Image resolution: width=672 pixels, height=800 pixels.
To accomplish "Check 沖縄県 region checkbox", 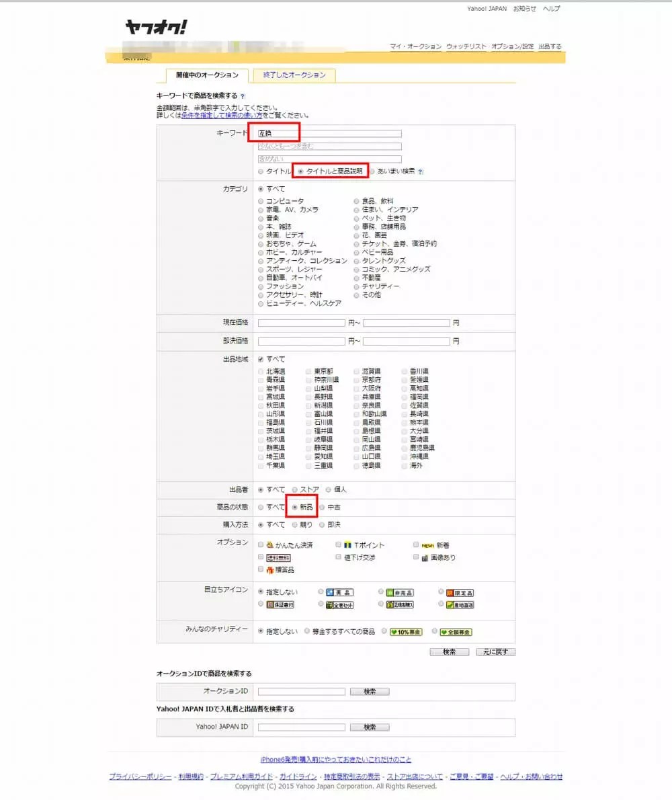I will [x=405, y=456].
